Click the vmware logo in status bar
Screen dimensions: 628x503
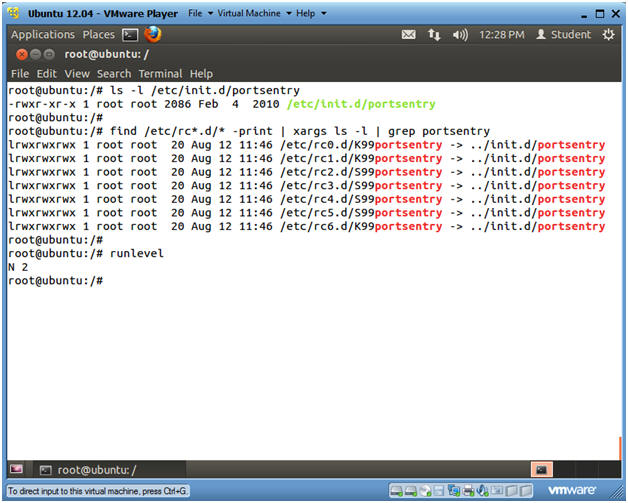tap(572, 490)
